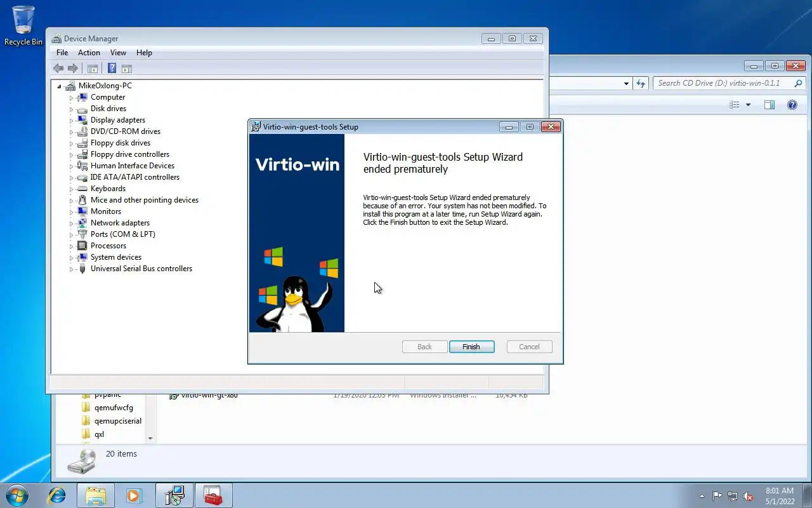The height and width of the screenshot is (508, 812).
Task: Click the Universal Serial Bus controllers icon
Action: 82,269
